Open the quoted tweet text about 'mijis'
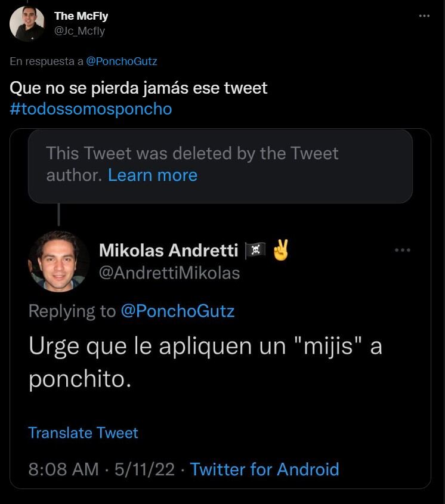The height and width of the screenshot is (504, 445). click(x=205, y=363)
